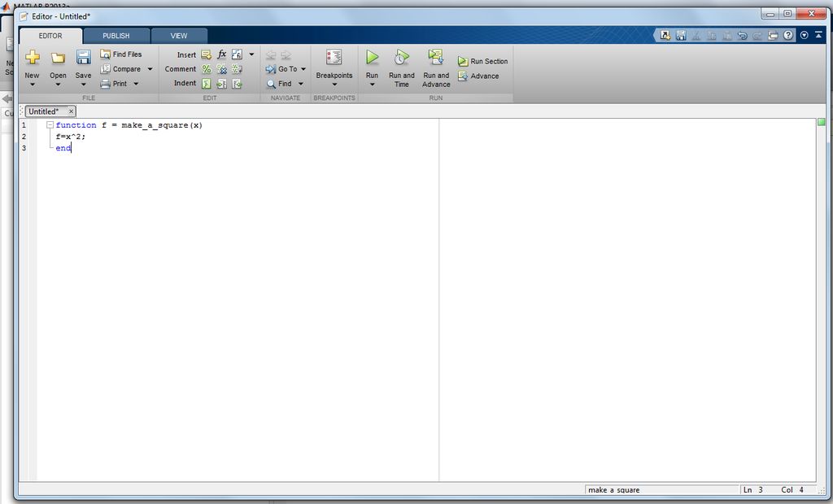This screenshot has height=504, width=833.
Task: Click the smart indent icon
Action: 206,84
